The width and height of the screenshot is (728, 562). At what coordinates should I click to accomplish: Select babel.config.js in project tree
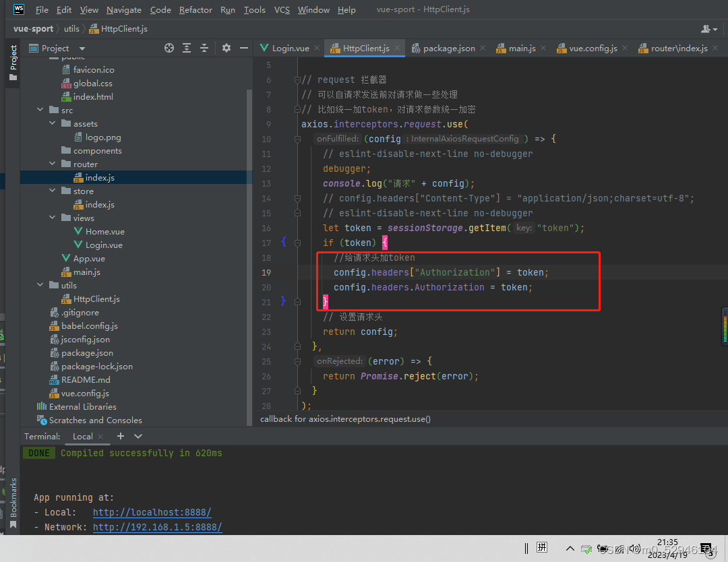84,325
